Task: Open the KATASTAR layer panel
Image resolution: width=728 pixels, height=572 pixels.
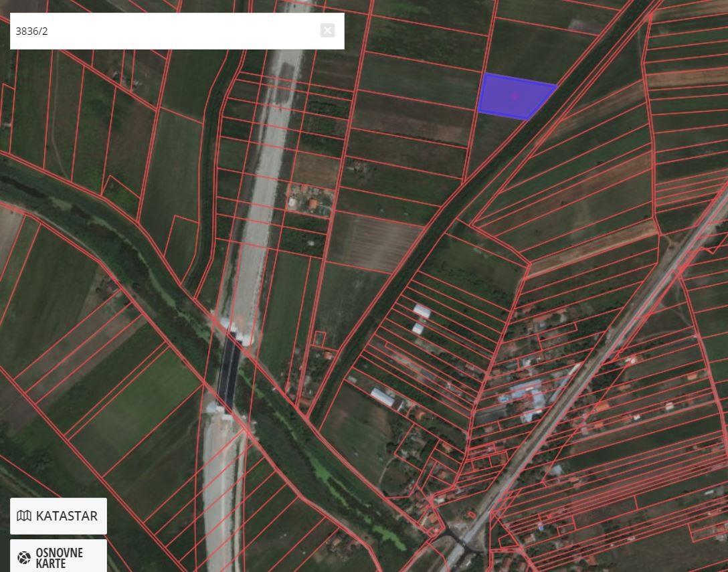Action: (58, 516)
